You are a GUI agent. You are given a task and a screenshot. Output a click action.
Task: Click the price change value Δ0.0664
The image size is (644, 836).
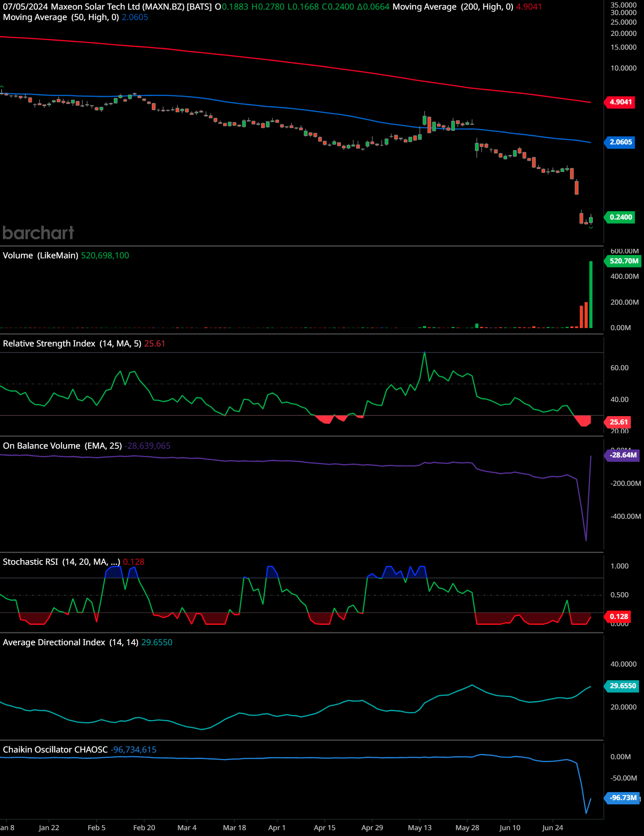coord(373,7)
